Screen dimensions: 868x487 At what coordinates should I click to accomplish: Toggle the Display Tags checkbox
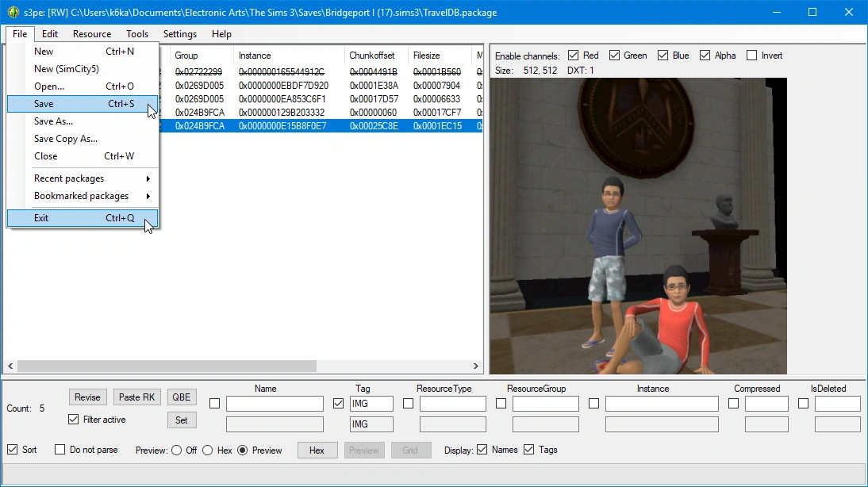coord(529,450)
